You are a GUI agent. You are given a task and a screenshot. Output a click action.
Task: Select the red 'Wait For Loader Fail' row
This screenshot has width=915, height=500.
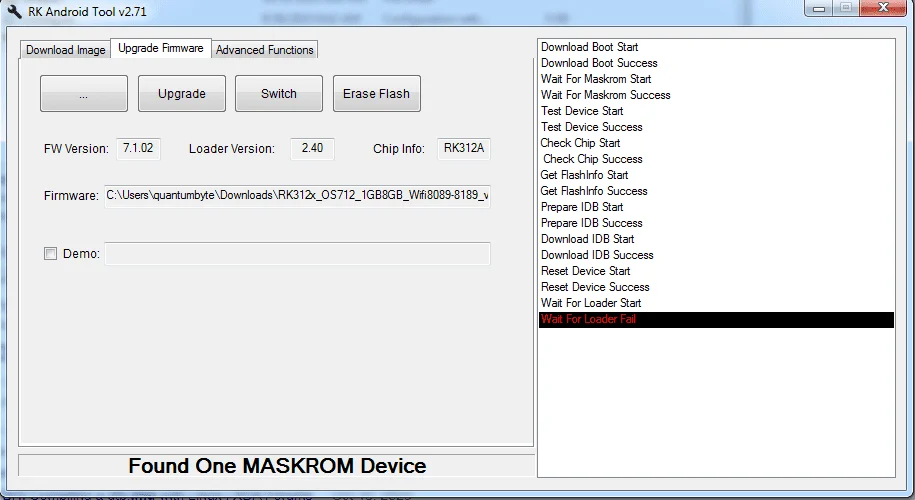717,320
